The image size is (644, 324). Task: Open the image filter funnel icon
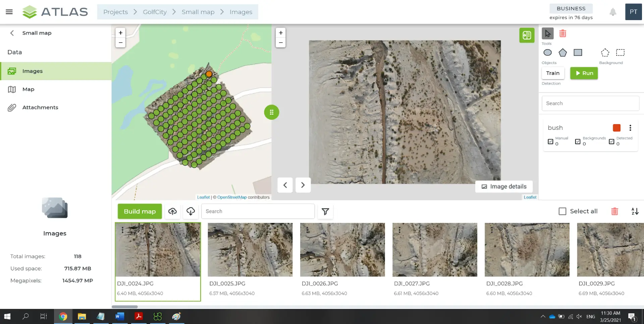(325, 211)
